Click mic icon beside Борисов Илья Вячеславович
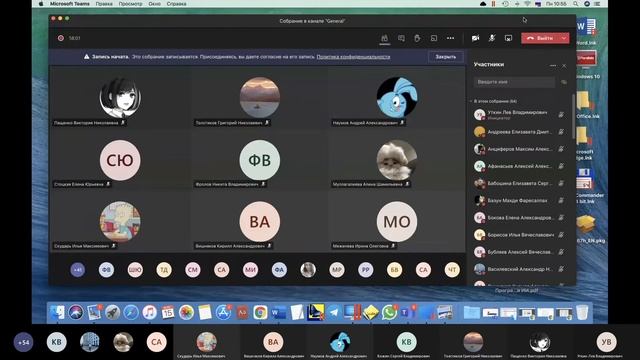 (561, 235)
